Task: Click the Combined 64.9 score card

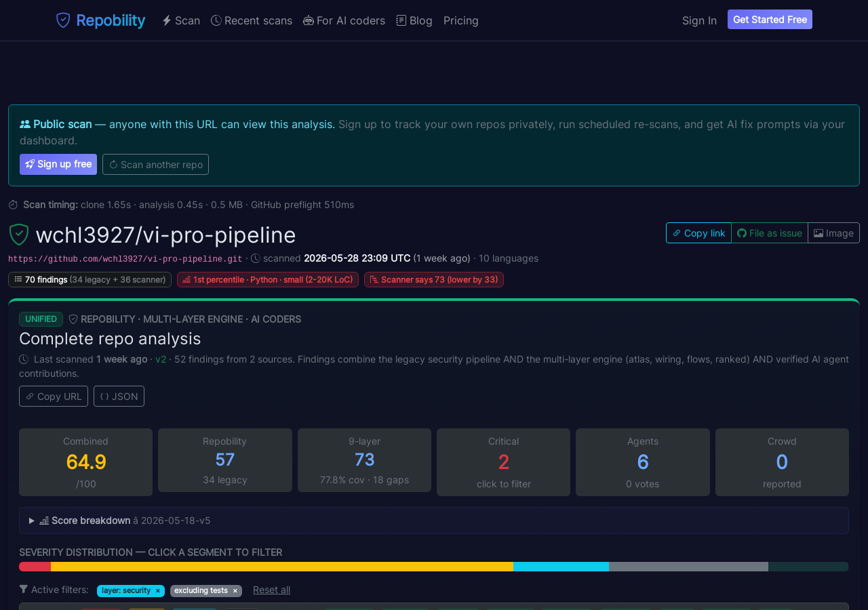Action: 85,462
